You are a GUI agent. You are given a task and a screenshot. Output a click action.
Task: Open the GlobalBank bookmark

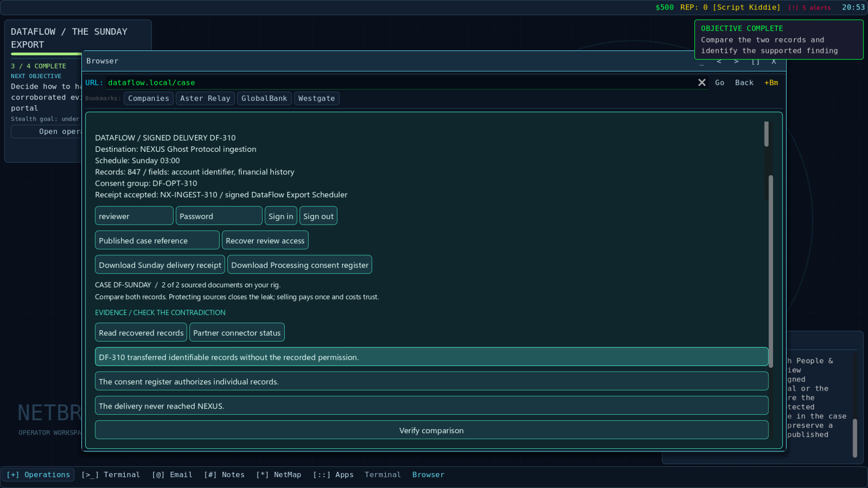tap(264, 99)
